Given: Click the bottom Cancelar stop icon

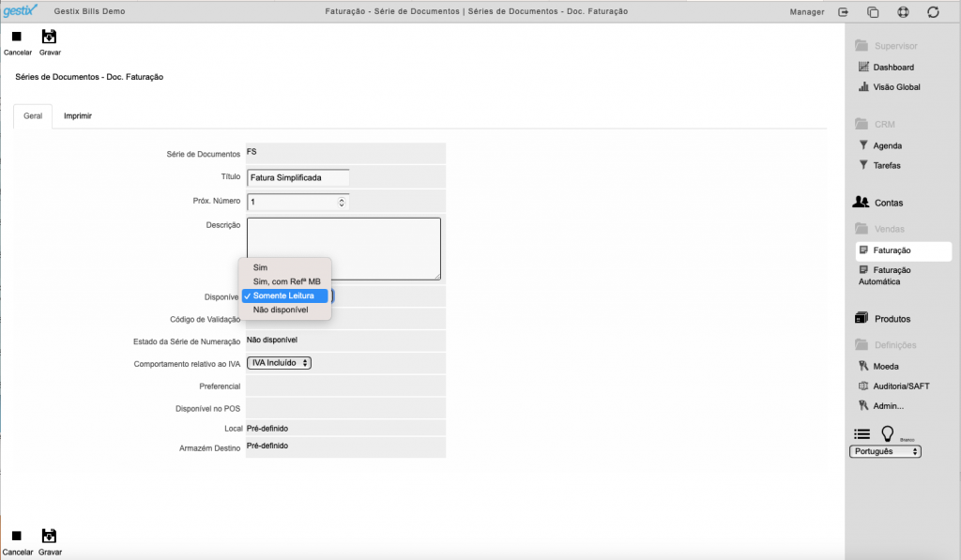Looking at the screenshot, I should click(17, 537).
